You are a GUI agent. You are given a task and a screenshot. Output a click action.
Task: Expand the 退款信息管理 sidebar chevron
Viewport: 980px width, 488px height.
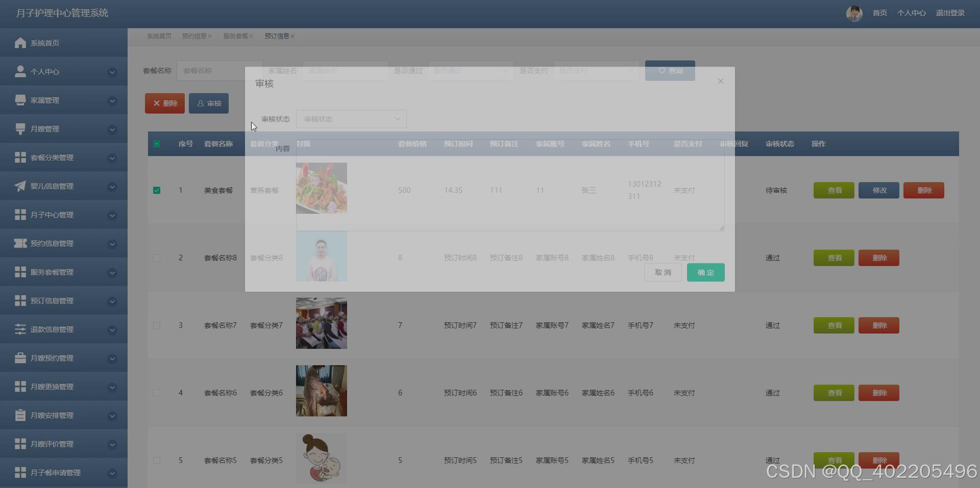pos(112,330)
